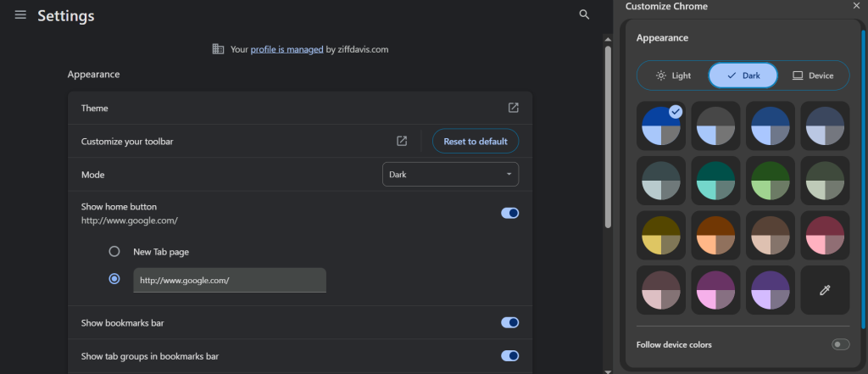
Task: Close the Customize Chrome panel
Action: (856, 5)
